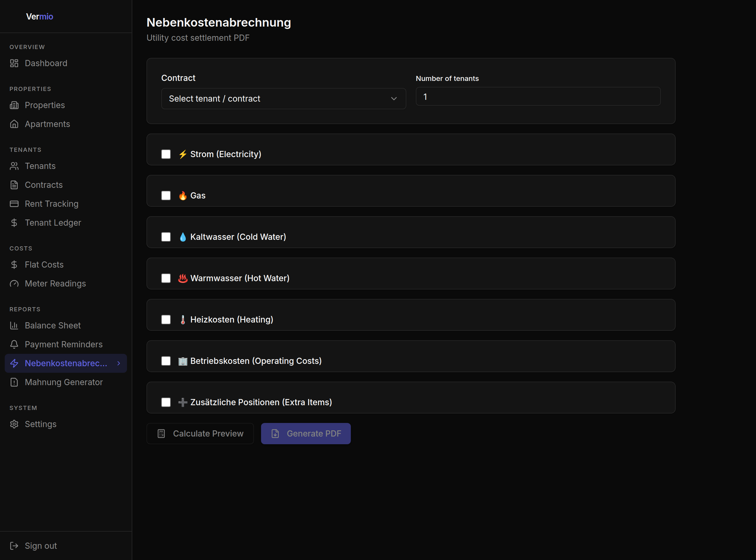Click the Properties building icon
756x560 pixels.
14,105
